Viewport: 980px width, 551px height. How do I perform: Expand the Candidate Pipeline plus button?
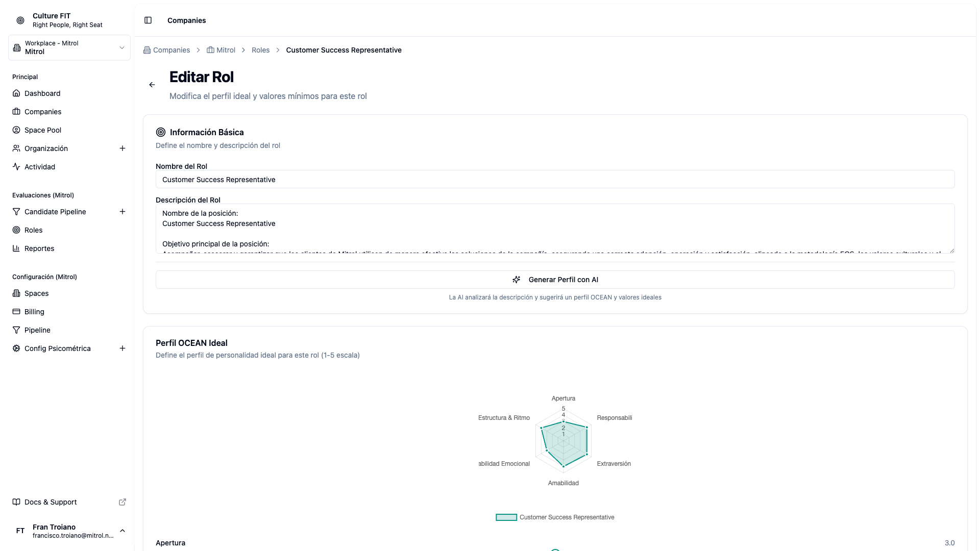(122, 212)
